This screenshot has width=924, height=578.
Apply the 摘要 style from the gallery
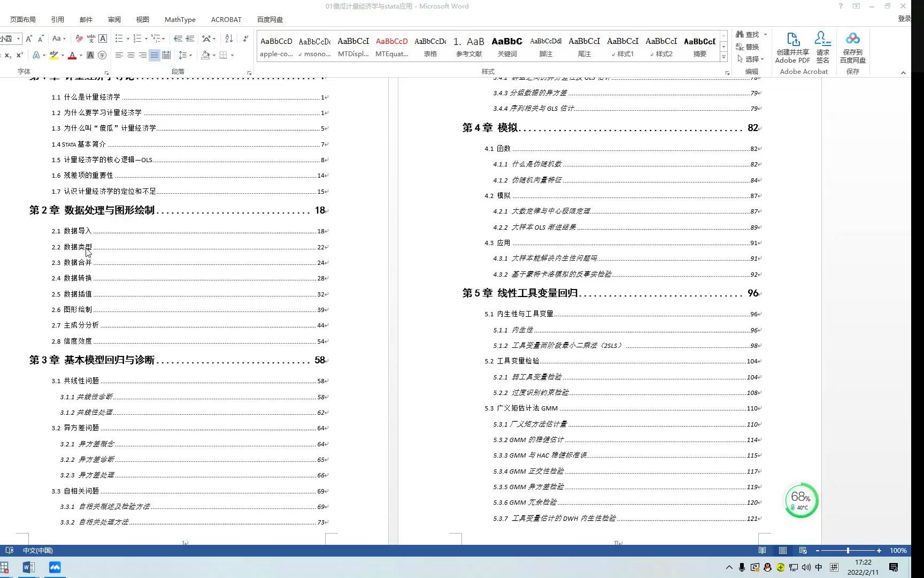coord(700,47)
